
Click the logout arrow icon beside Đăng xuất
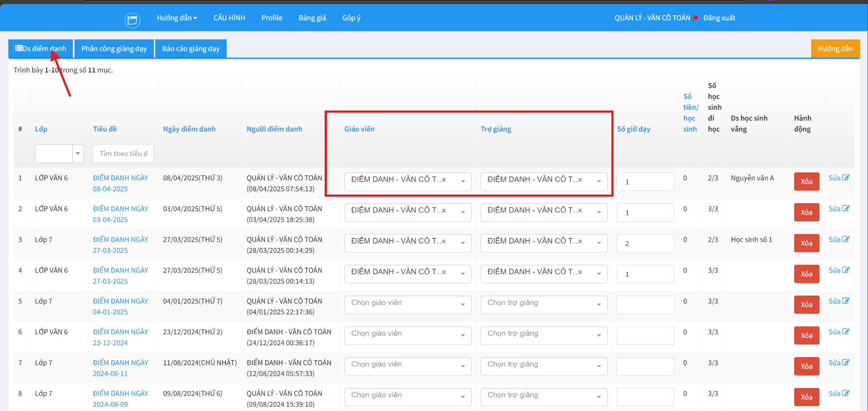pos(695,18)
